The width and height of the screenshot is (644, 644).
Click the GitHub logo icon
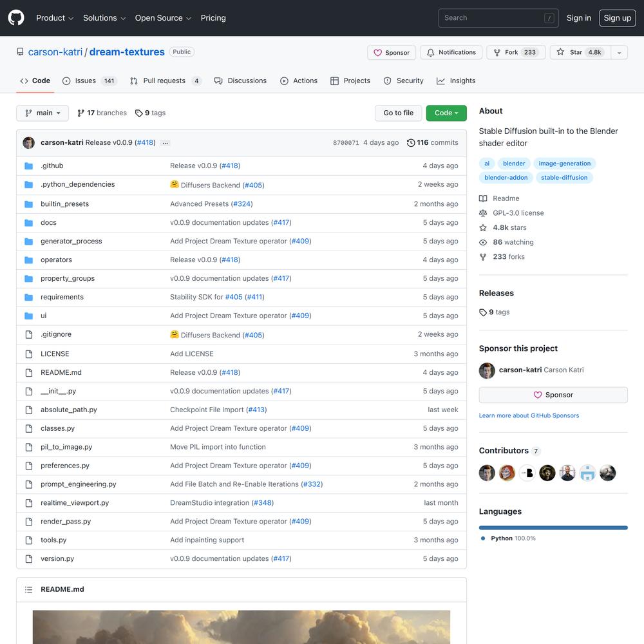coord(16,18)
